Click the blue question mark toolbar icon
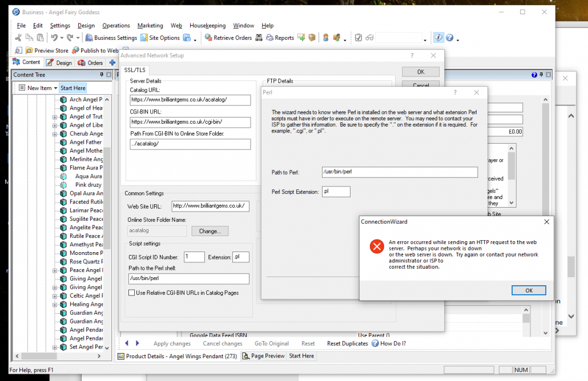Viewport: 588px width, 381px height. tap(450, 38)
